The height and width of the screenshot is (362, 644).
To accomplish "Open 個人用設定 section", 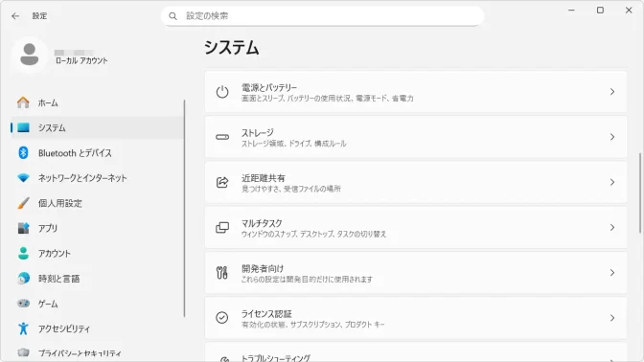I will [x=60, y=203].
